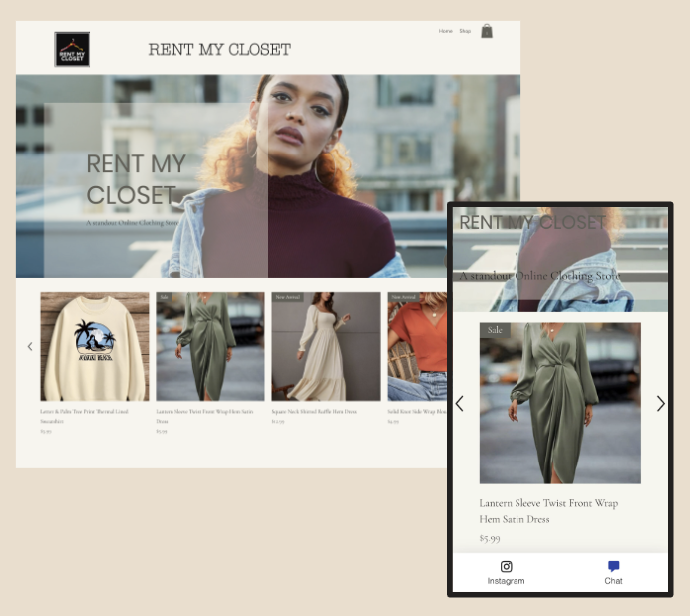The image size is (690, 616).
Task: Select the desktop green satin dress image
Action: point(209,346)
